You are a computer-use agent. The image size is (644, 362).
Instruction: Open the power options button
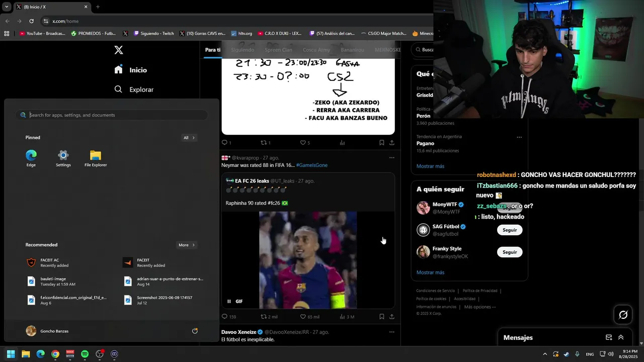click(x=195, y=331)
